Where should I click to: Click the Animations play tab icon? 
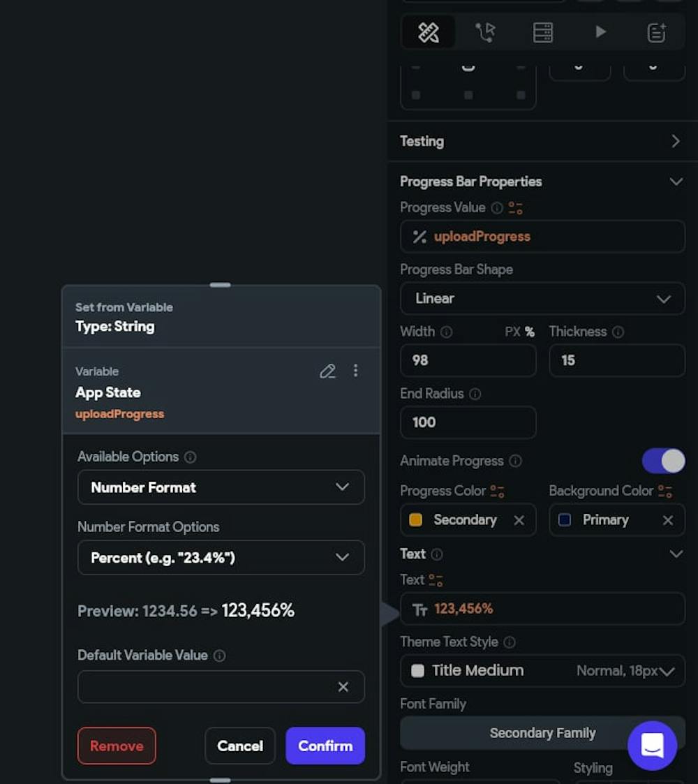click(x=600, y=32)
